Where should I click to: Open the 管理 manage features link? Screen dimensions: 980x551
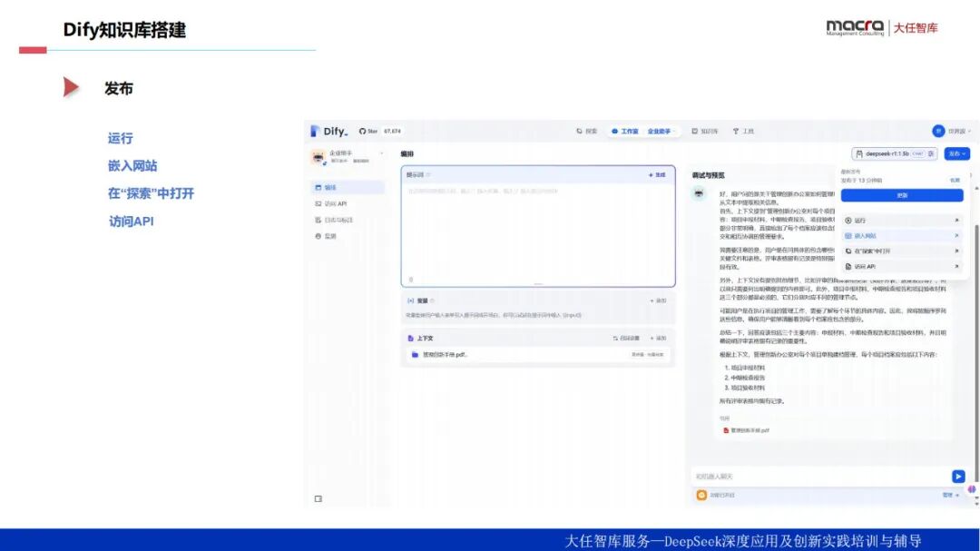click(950, 495)
